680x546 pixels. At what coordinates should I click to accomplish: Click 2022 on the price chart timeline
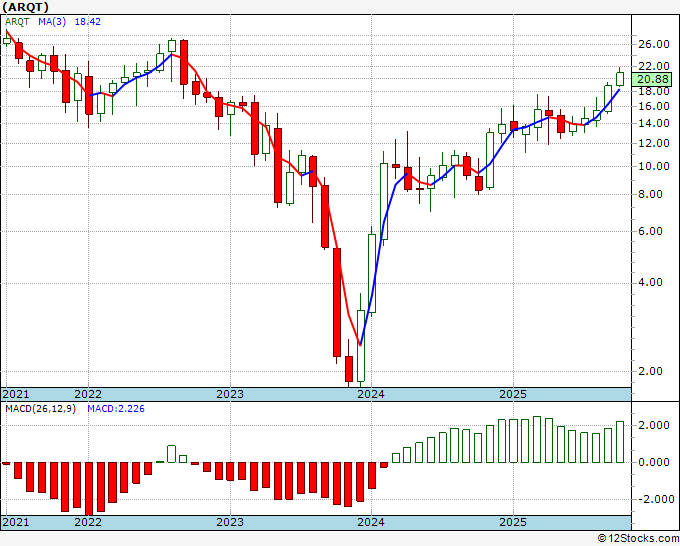point(88,394)
